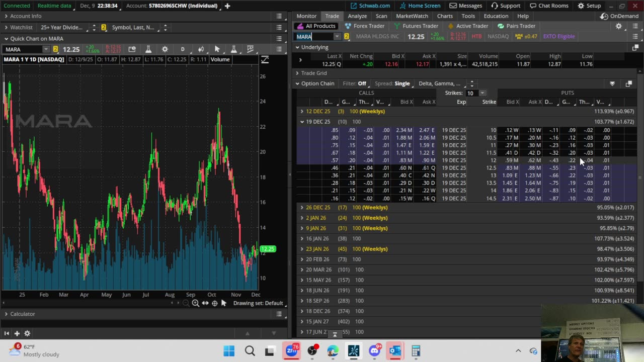Select the pointer drawing tool in chart toolbar

tap(217, 49)
